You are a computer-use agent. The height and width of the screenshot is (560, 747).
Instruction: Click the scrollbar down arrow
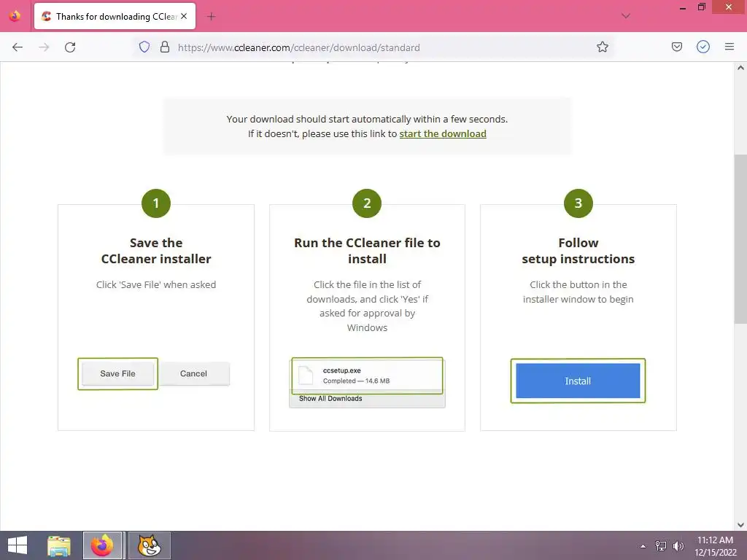point(740,525)
